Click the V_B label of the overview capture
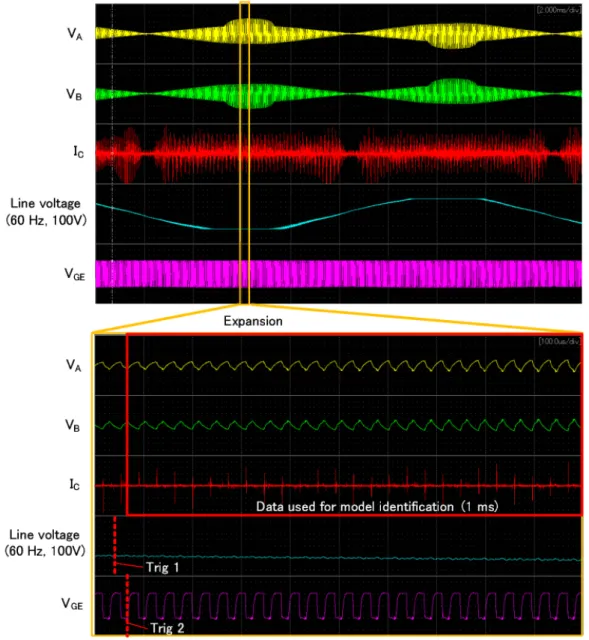 [74, 94]
